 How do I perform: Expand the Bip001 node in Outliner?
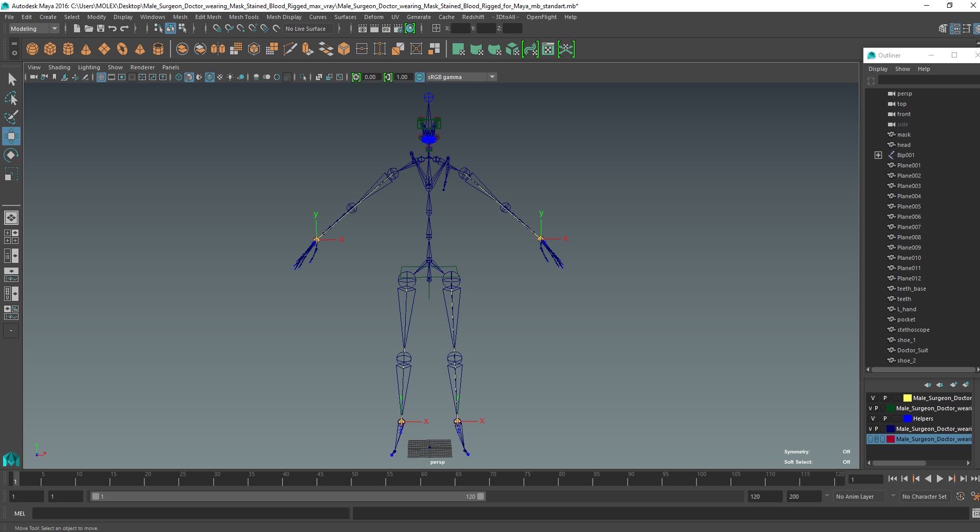(878, 155)
